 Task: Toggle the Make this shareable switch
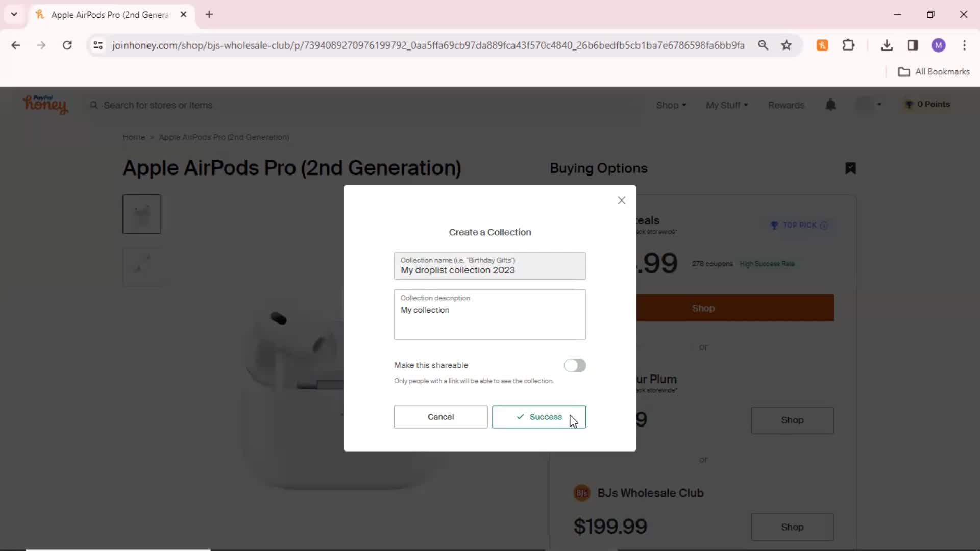(x=575, y=365)
